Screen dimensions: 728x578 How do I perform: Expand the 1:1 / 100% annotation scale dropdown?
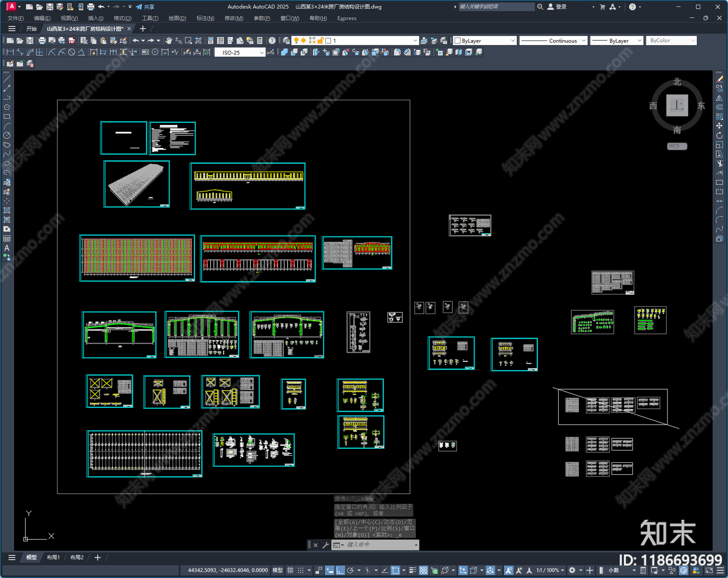point(550,570)
